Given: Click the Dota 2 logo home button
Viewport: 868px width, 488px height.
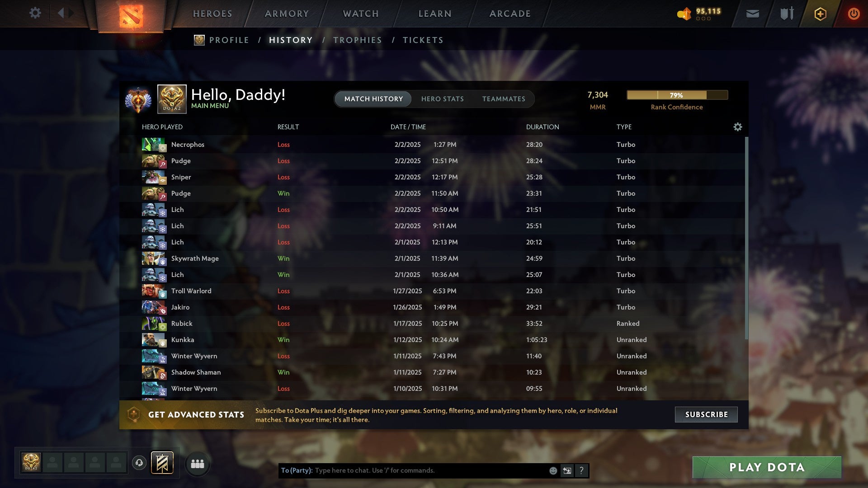Looking at the screenshot, I should pyautogui.click(x=131, y=16).
